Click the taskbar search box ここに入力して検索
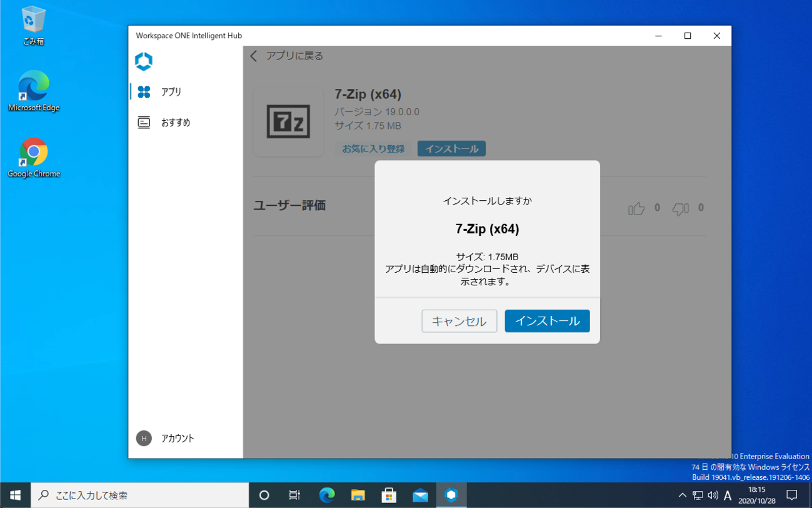Screen dimensions: 812x508 pyautogui.click(x=140, y=495)
